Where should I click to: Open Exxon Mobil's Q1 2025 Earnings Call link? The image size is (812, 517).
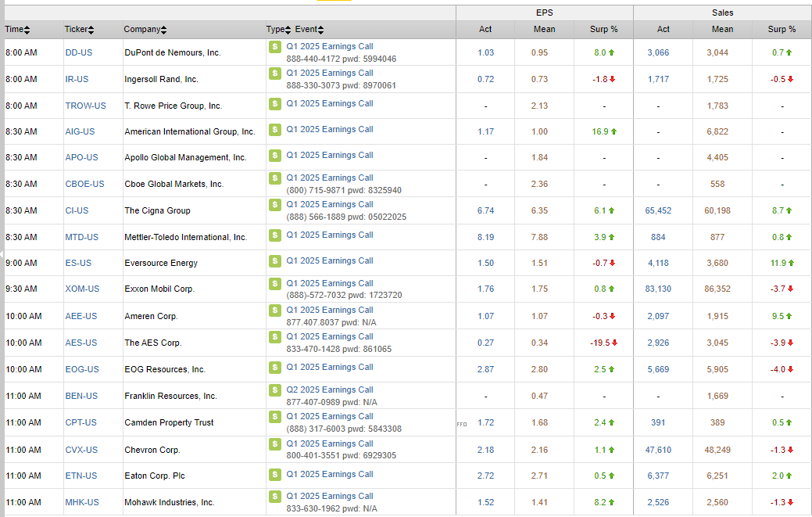(330, 283)
